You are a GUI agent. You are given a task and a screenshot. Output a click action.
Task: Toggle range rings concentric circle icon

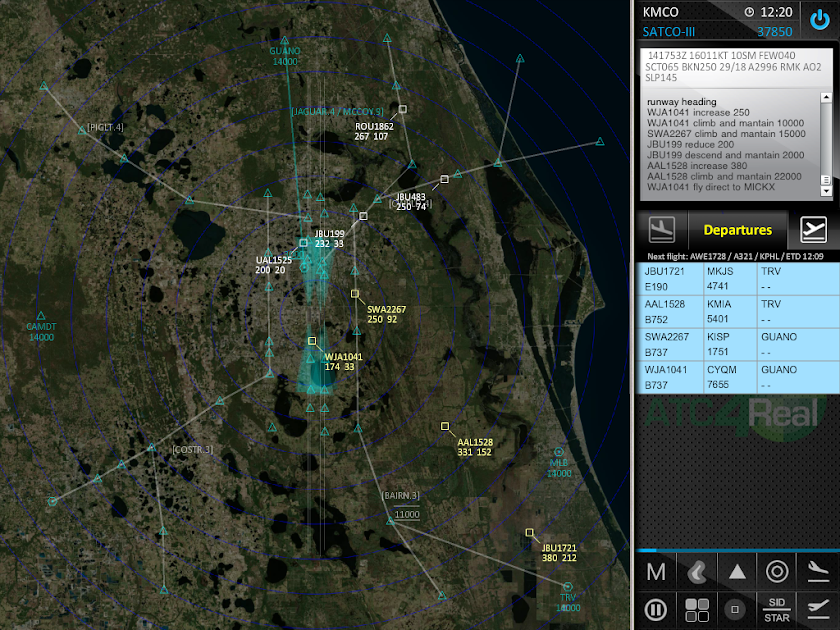point(777,572)
